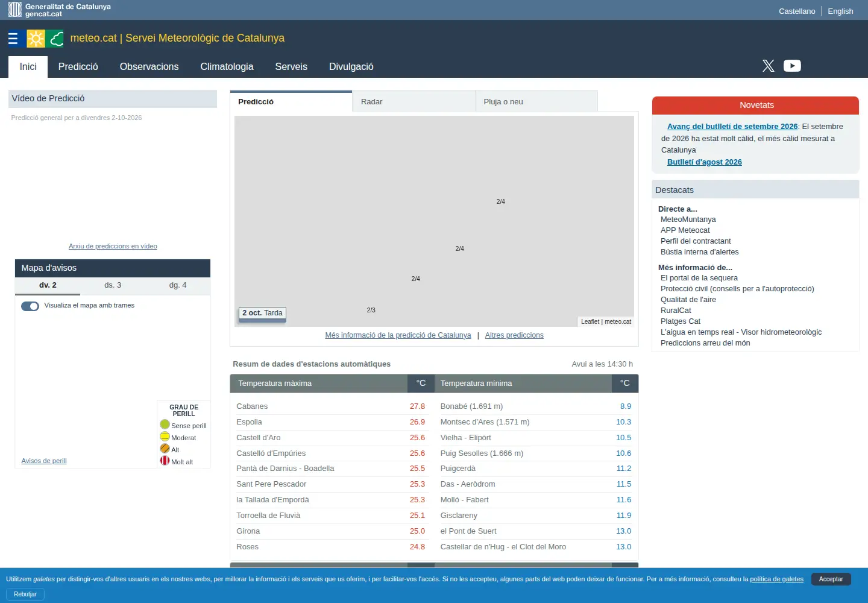Select the 'dg. 4' warnings day tab

(x=178, y=285)
